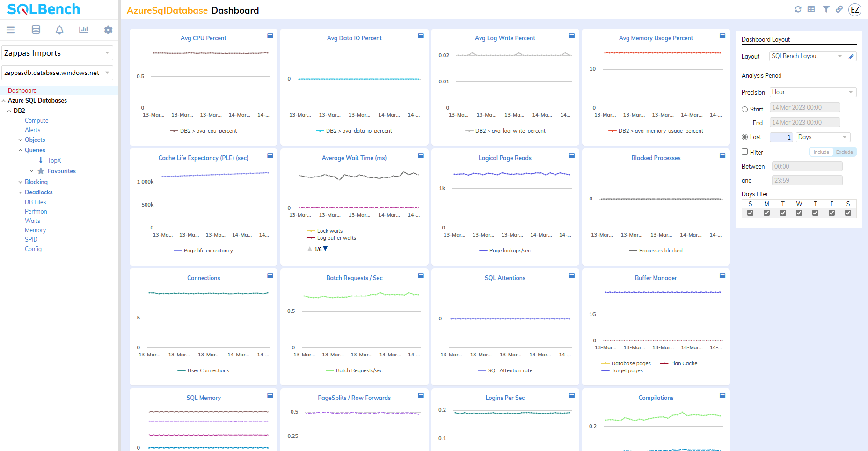Image resolution: width=868 pixels, height=451 pixels.
Task: Expand the Objects tree node
Action: (20, 140)
